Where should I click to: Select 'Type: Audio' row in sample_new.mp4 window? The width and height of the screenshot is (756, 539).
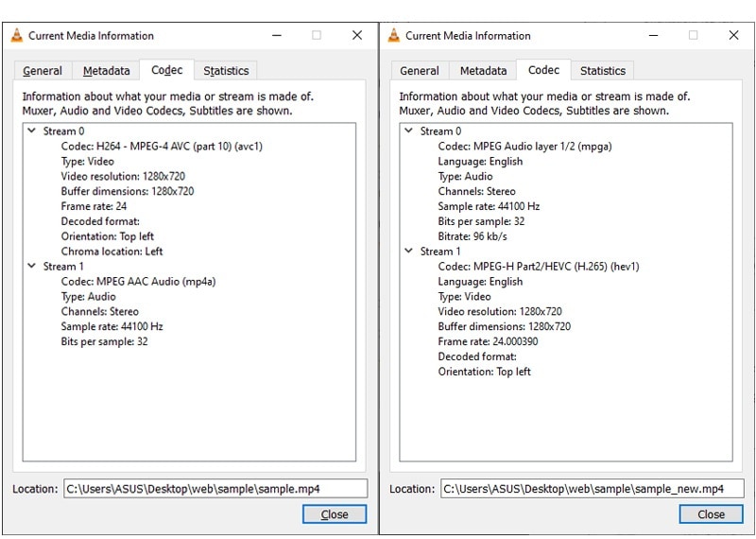(465, 176)
